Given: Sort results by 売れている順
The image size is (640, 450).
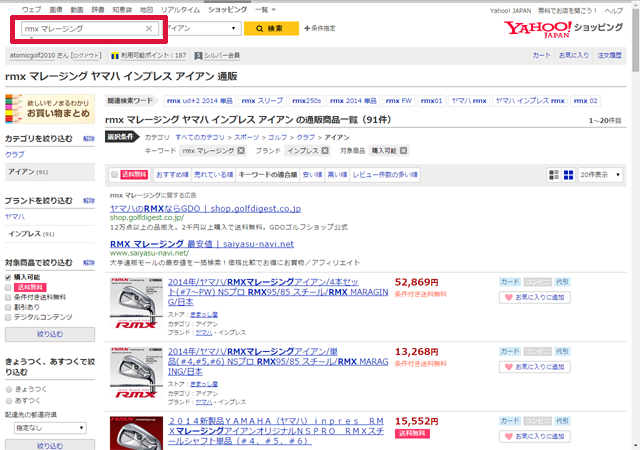Looking at the screenshot, I should click(213, 175).
